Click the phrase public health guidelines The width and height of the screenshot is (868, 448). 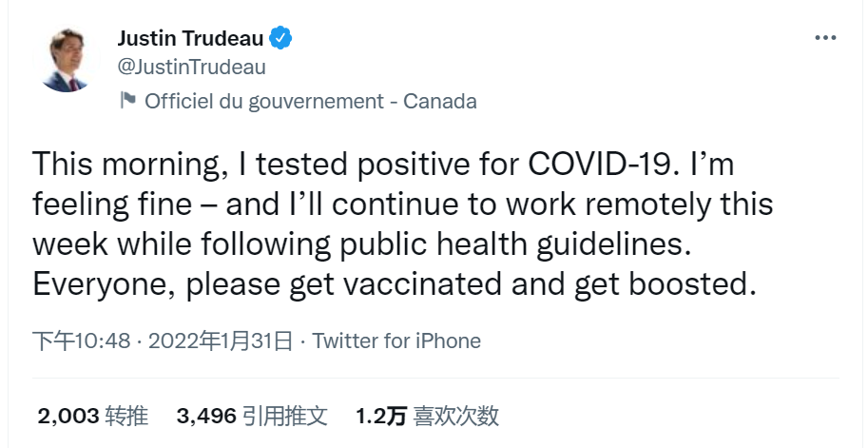(515, 244)
